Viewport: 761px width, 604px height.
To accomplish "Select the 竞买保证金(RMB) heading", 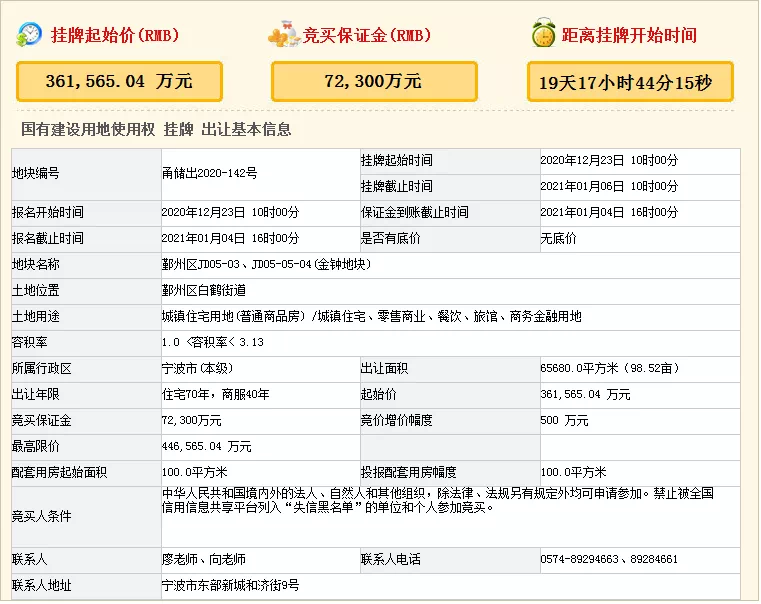I will (367, 35).
